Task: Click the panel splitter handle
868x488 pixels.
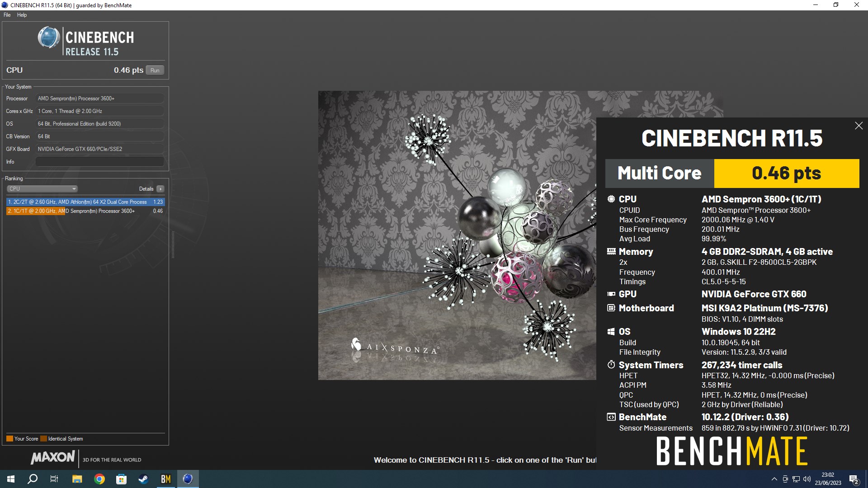Action: coord(173,244)
